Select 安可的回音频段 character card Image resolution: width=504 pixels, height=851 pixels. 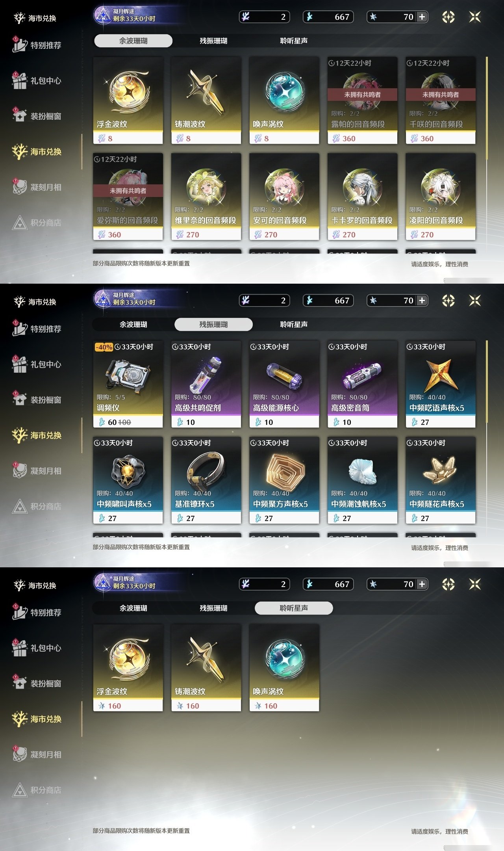click(284, 197)
